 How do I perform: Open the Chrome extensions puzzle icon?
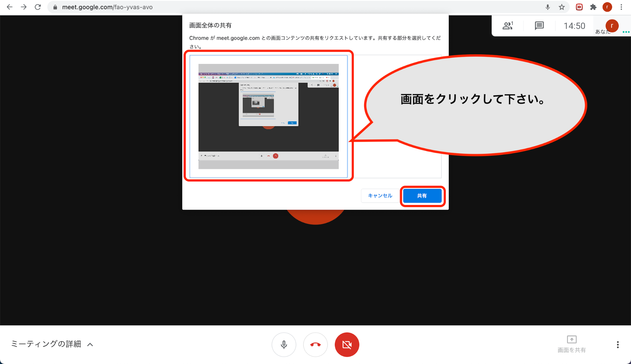click(593, 7)
